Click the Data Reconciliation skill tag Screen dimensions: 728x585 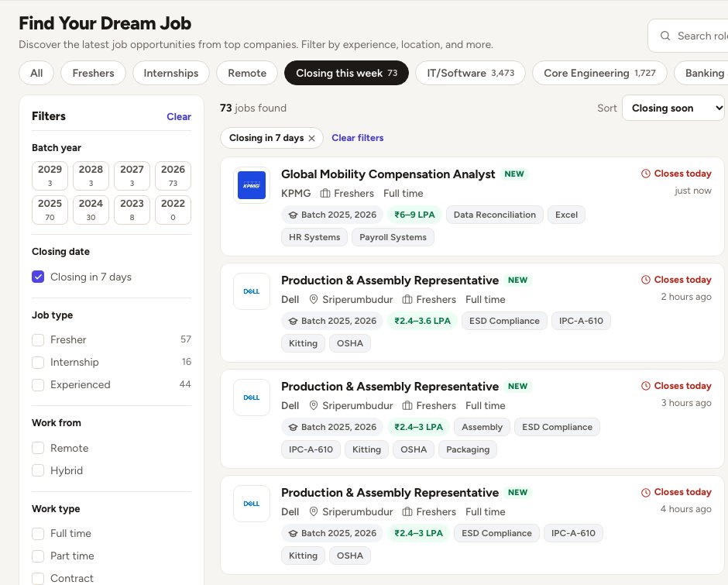point(494,215)
